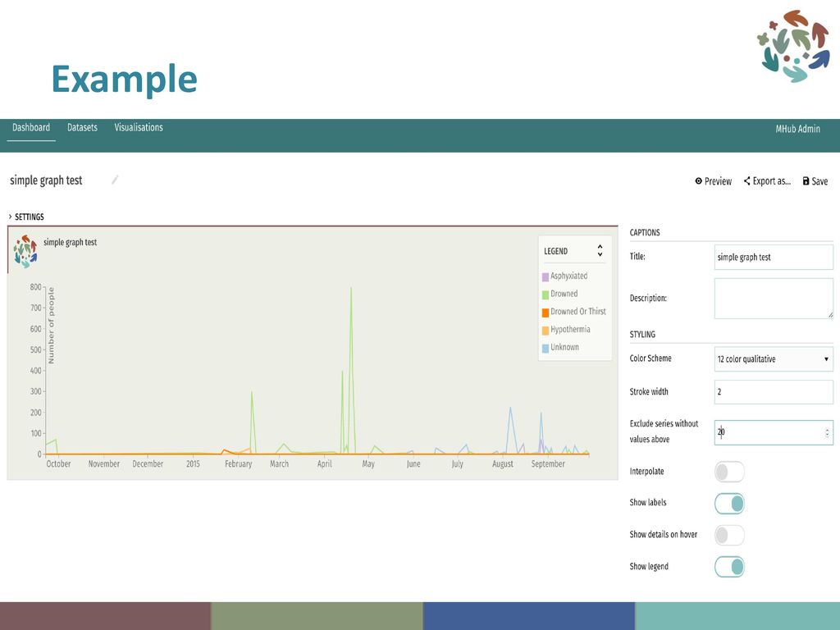
Task: Click the pencil icon to rename graph
Action: click(x=115, y=180)
